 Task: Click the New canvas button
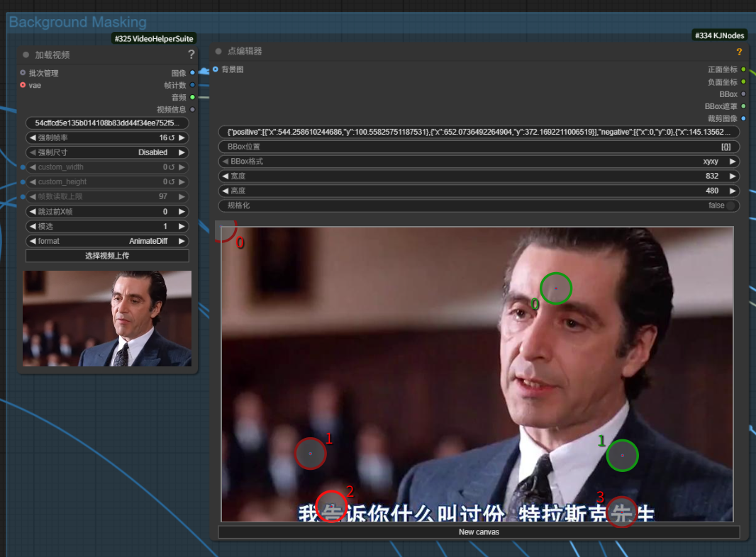click(479, 532)
